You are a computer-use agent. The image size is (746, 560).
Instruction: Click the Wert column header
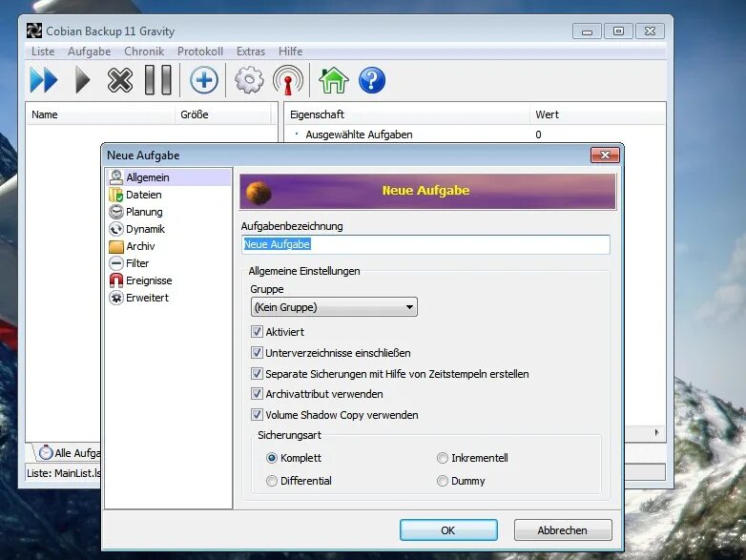click(x=597, y=114)
